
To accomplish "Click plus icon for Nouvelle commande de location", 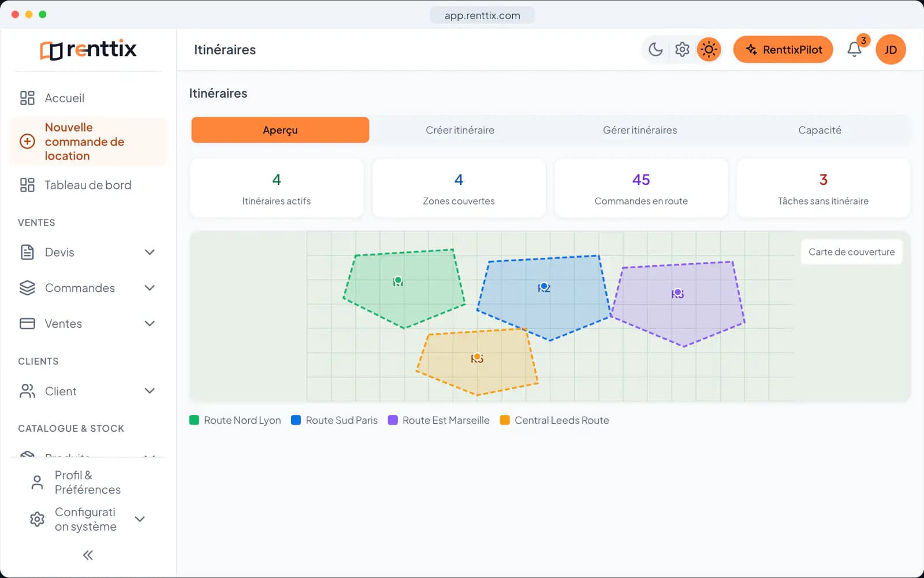I will 27,142.
